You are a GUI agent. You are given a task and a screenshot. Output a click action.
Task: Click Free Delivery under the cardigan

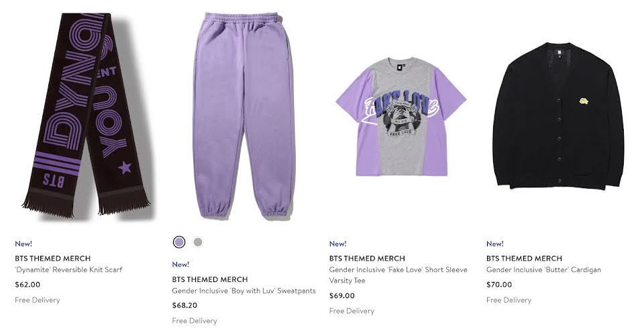coord(509,300)
